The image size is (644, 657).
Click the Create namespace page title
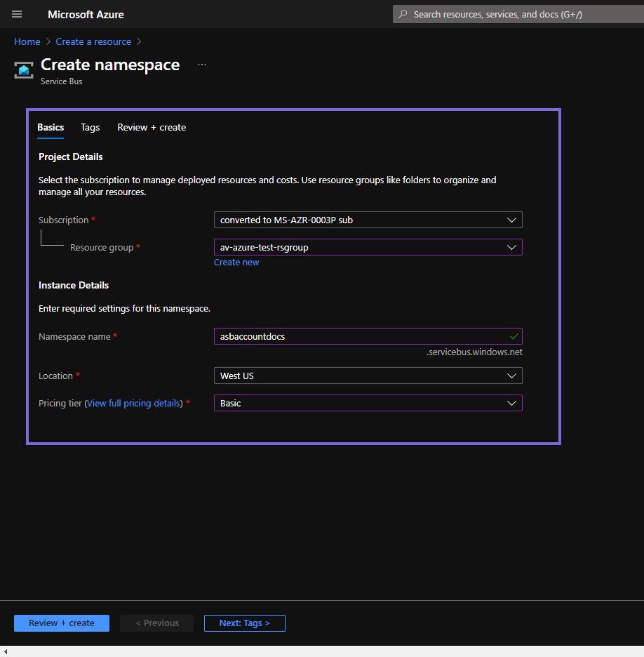[x=110, y=65]
